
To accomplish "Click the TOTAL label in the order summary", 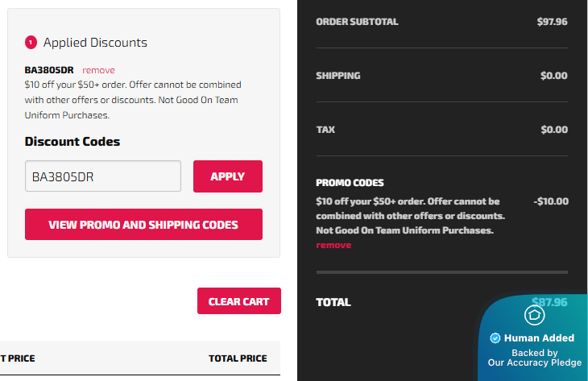I will click(333, 303).
